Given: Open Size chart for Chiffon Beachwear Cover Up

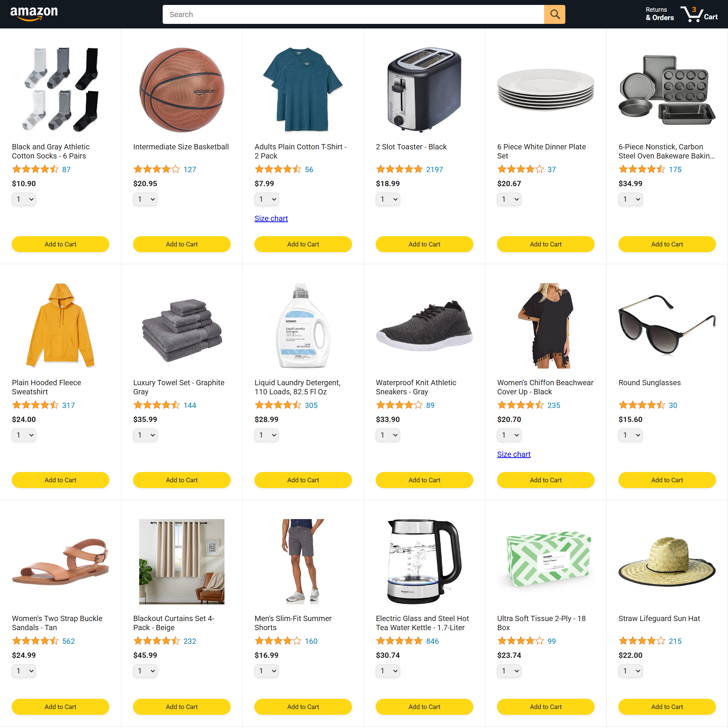Looking at the screenshot, I should (514, 454).
